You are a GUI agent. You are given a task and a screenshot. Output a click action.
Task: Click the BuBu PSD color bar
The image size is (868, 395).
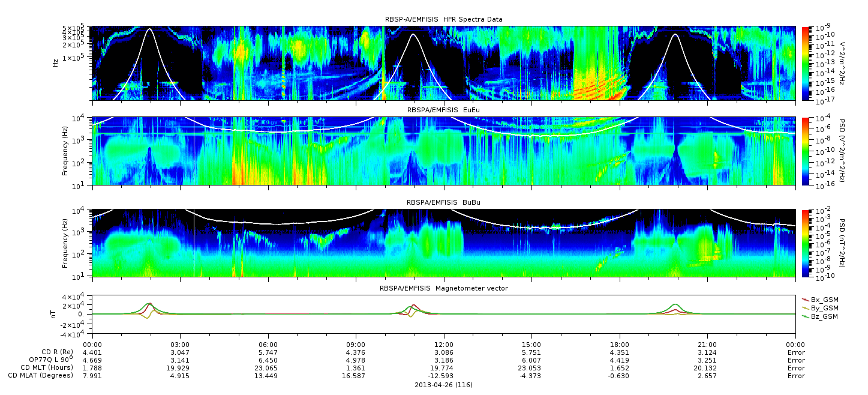806,243
